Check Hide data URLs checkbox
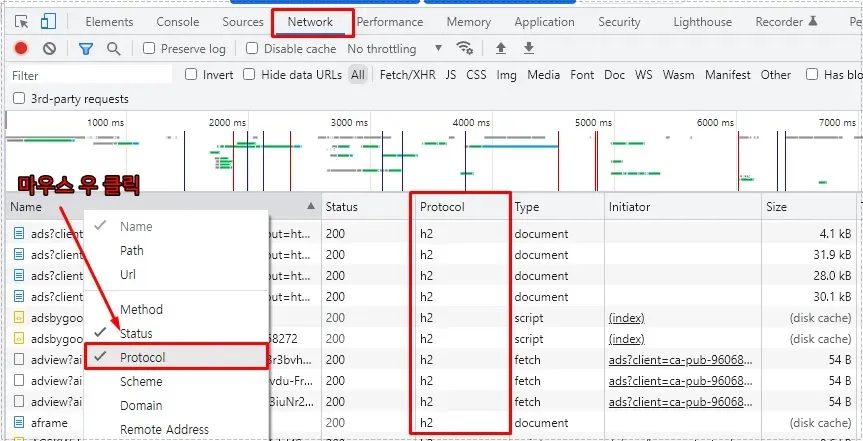 tap(249, 74)
